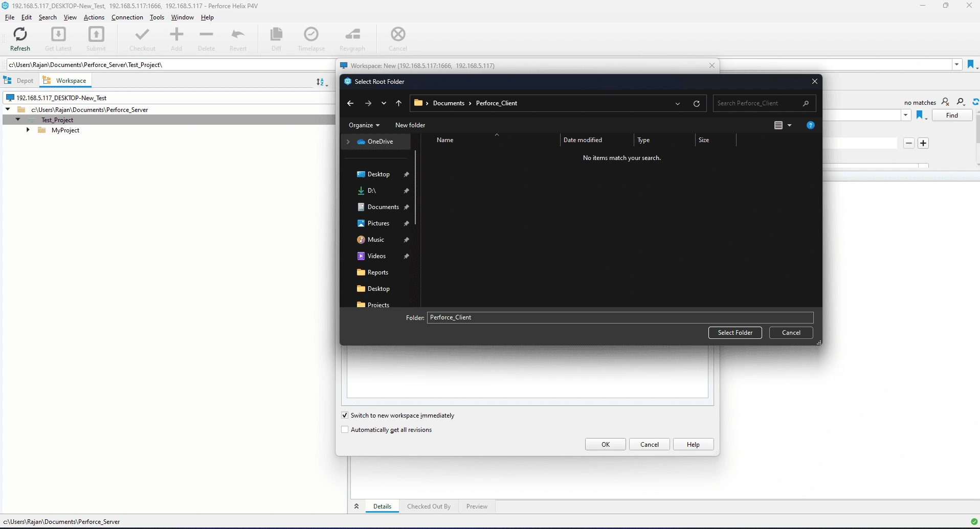Switch to the Depot tab
Screen dimensions: 980x529
tap(19, 81)
